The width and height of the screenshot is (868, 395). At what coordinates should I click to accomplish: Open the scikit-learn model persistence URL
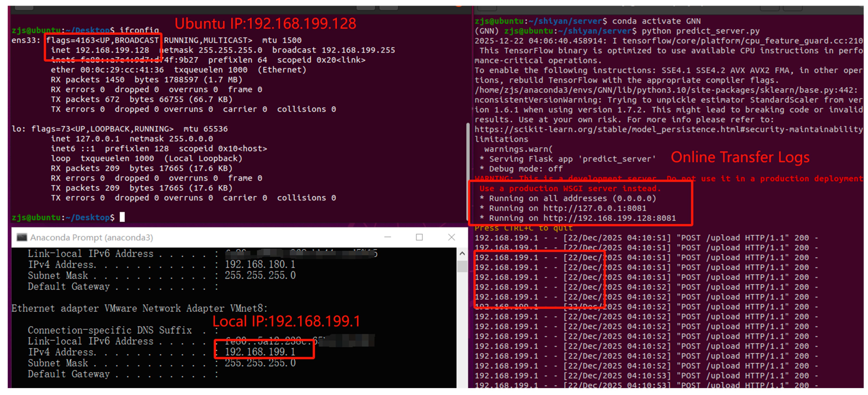click(x=669, y=130)
